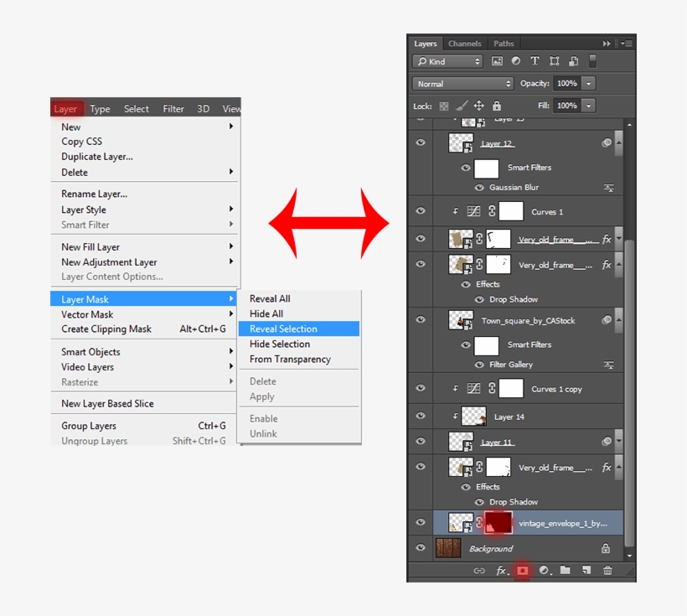Choose Hide Selection from submenu
The width and height of the screenshot is (687, 616).
click(x=299, y=344)
